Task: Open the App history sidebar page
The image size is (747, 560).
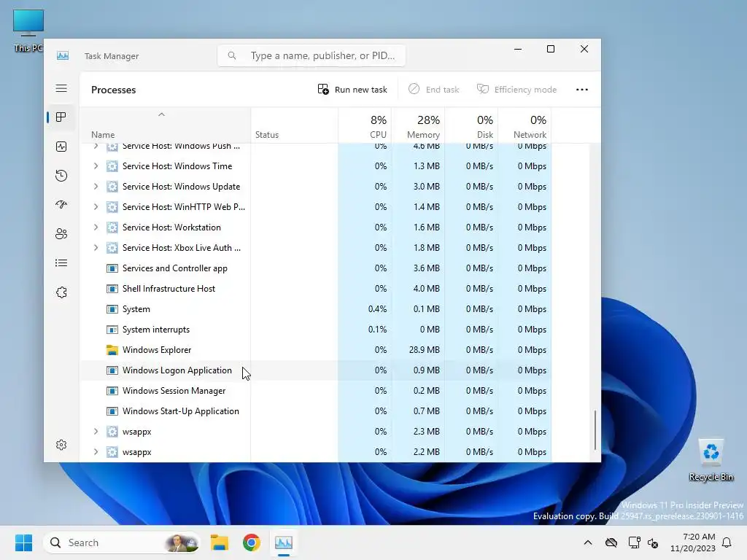Action: point(61,176)
